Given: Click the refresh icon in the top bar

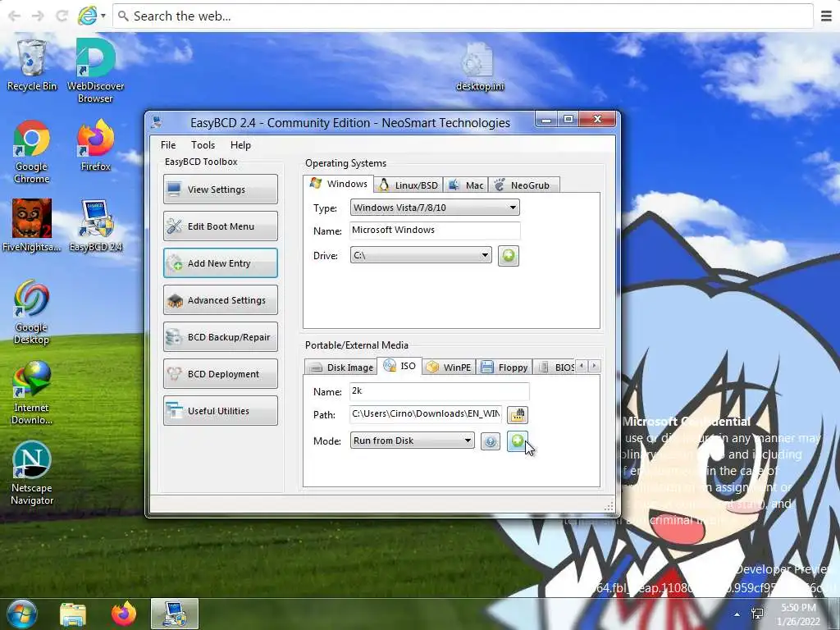Looking at the screenshot, I should coord(62,16).
